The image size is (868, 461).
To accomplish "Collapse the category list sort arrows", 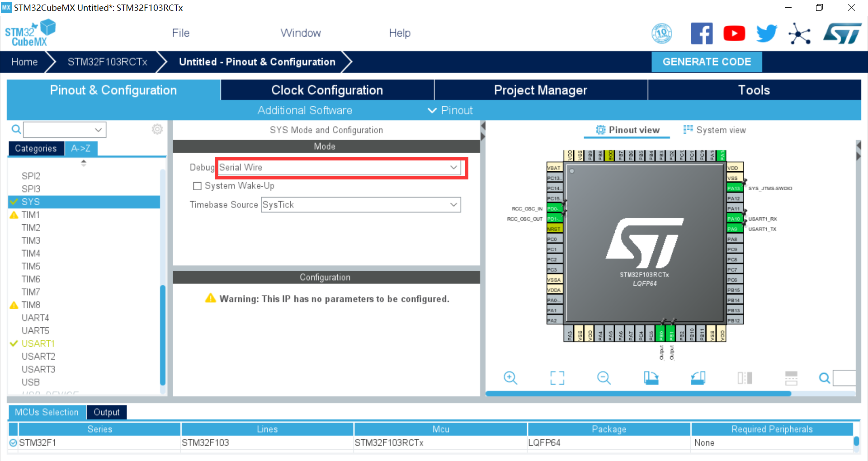I will (x=84, y=163).
